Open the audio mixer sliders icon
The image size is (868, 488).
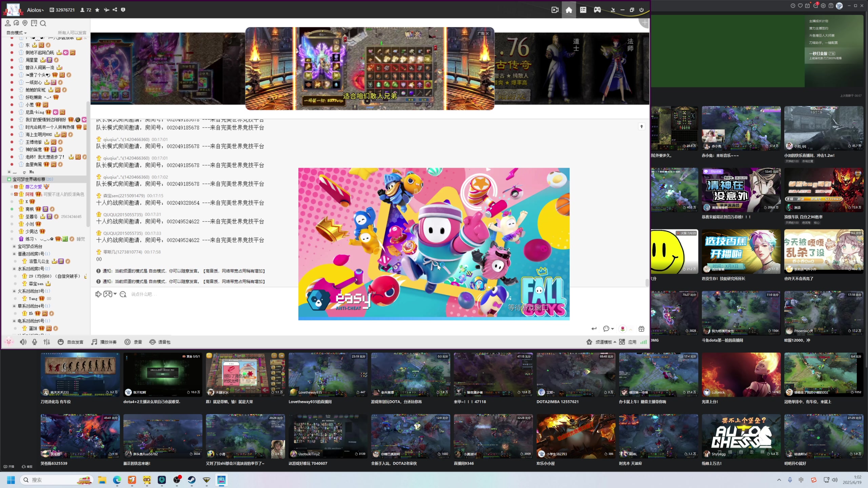pos(47,342)
